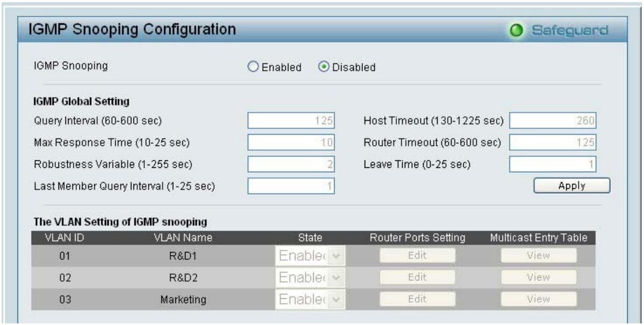Click the Apply button
This screenshot has width=644, height=325.
pyautogui.click(x=572, y=186)
